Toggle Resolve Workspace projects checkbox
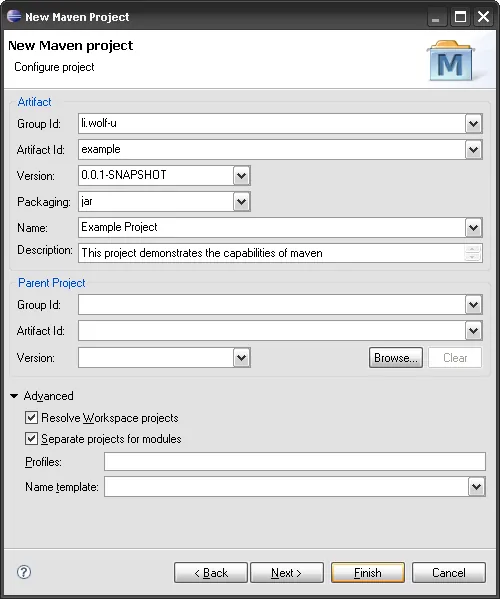500x599 pixels. point(31,418)
